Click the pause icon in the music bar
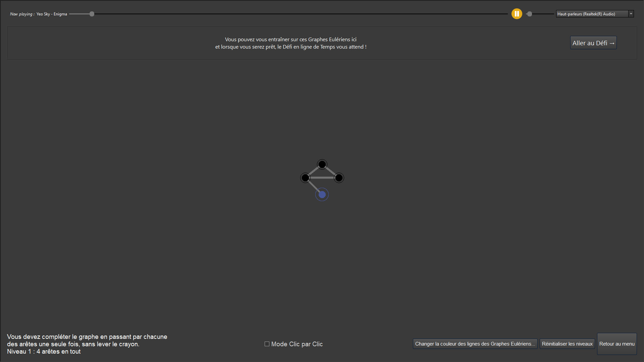The height and width of the screenshot is (362, 644). tap(517, 14)
